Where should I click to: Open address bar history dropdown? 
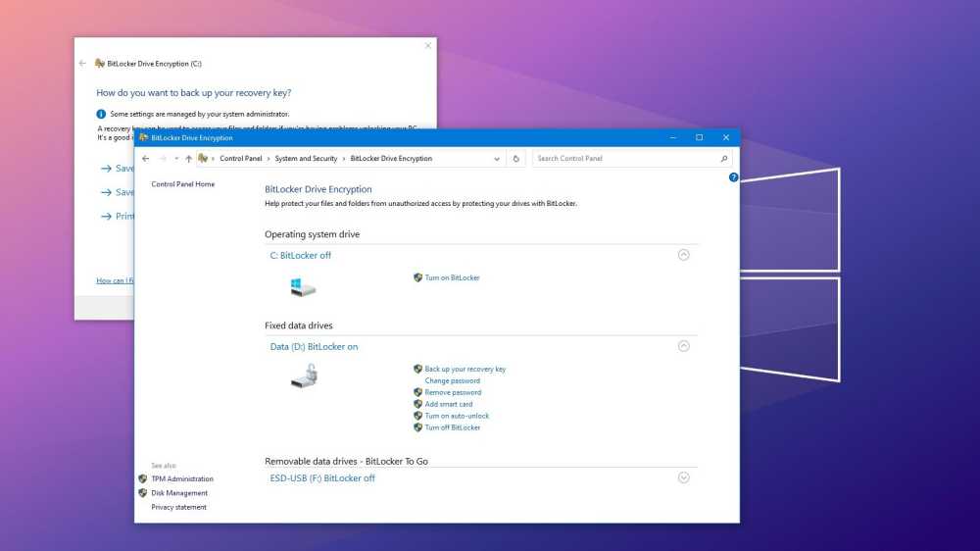497,159
